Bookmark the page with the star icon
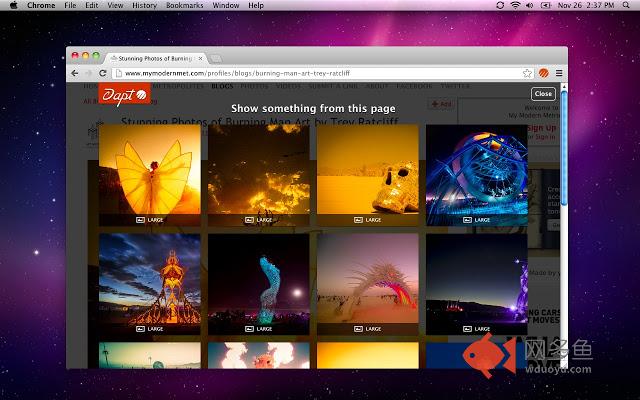The width and height of the screenshot is (640, 400). tap(527, 73)
